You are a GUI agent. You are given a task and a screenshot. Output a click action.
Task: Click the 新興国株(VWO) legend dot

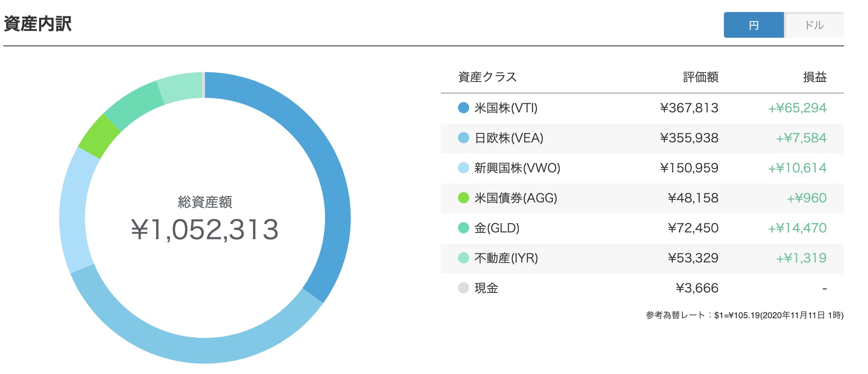pos(464,168)
